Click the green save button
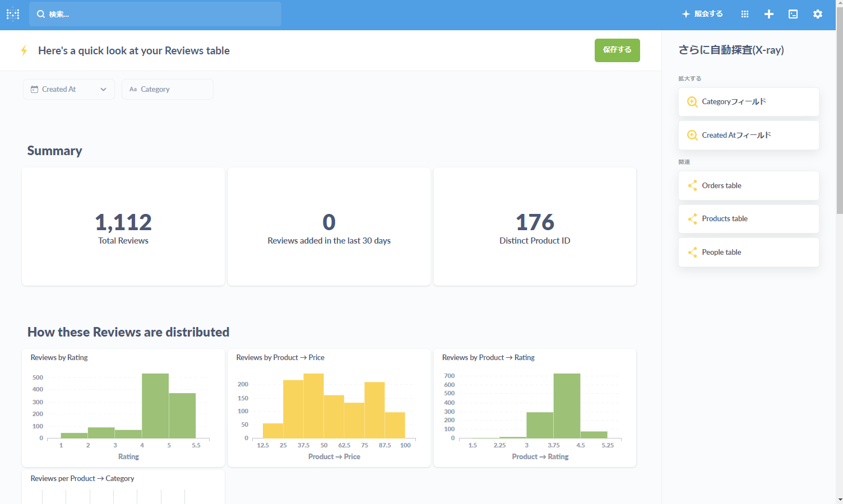 (x=617, y=50)
